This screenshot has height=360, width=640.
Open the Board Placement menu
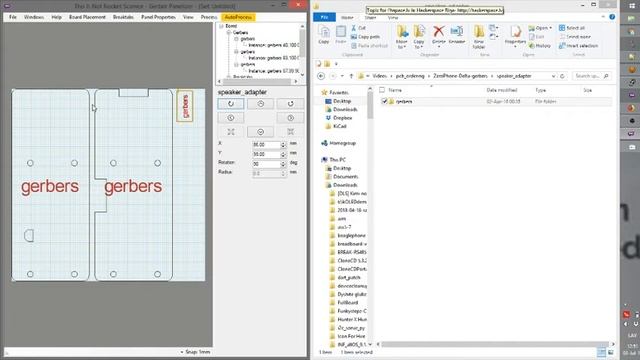coord(87,17)
